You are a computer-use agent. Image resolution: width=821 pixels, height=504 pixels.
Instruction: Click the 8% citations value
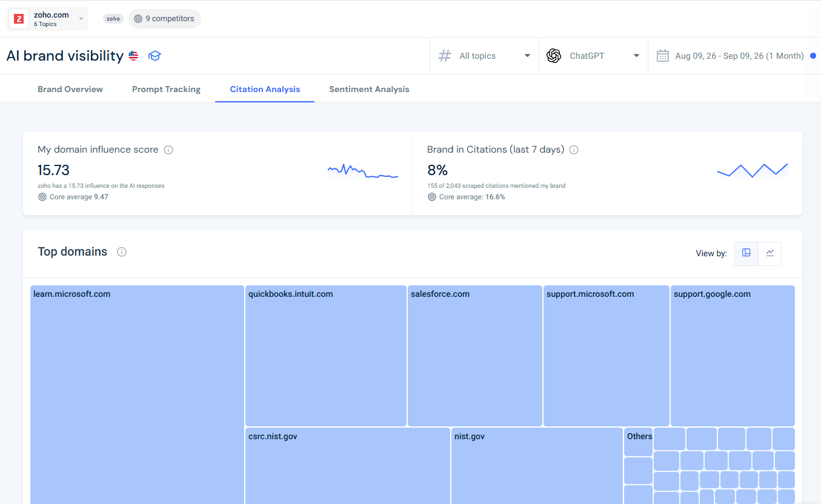pyautogui.click(x=437, y=170)
